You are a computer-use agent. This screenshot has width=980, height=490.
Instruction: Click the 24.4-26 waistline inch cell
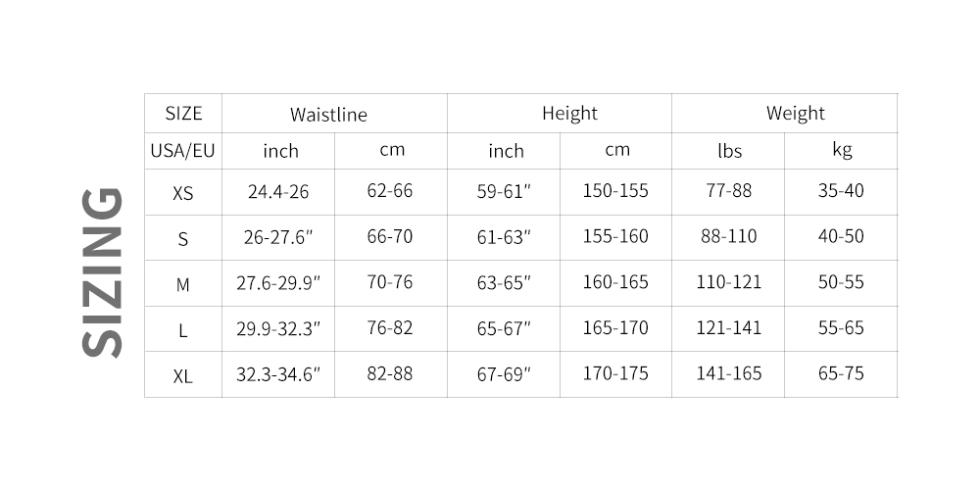[278, 192]
